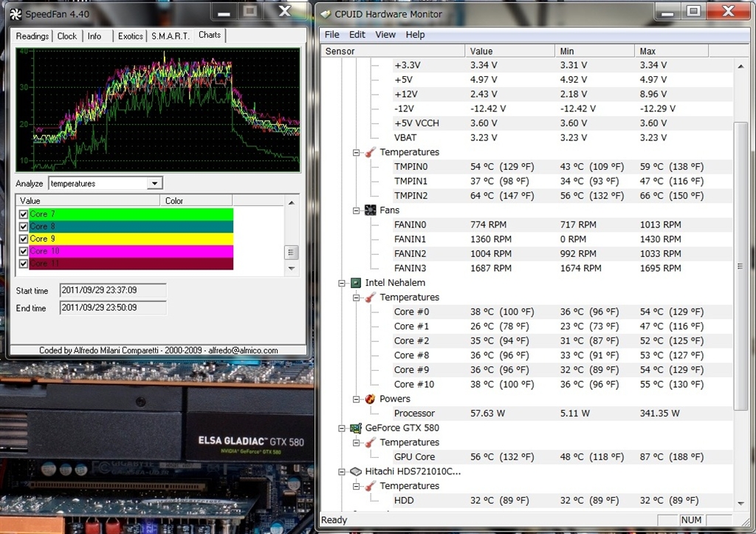756x534 pixels.
Task: Click the Start time field
Action: tap(112, 290)
